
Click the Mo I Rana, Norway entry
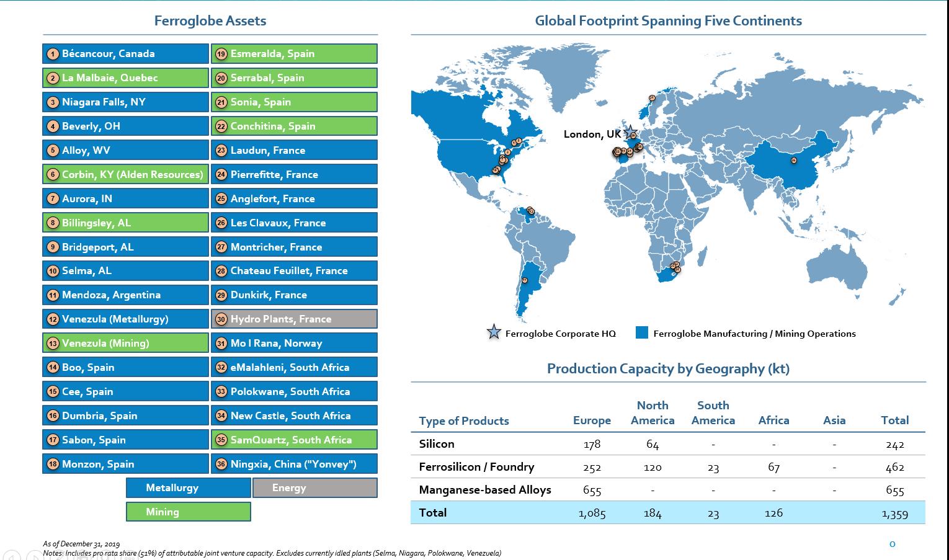pyautogui.click(x=294, y=344)
